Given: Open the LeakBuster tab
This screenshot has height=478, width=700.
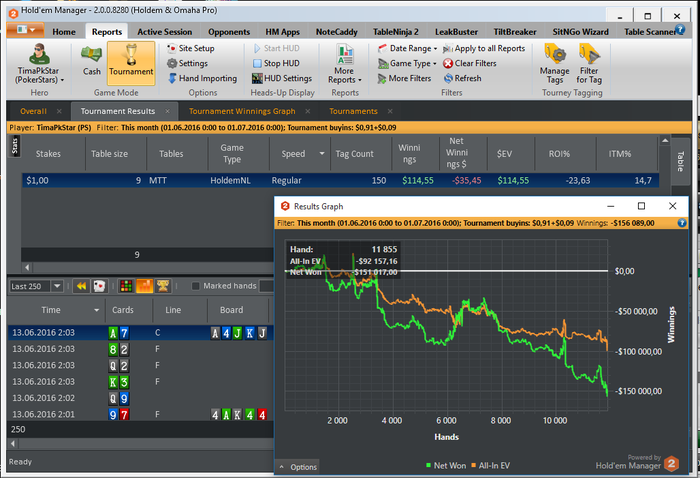Looking at the screenshot, I should [x=456, y=32].
